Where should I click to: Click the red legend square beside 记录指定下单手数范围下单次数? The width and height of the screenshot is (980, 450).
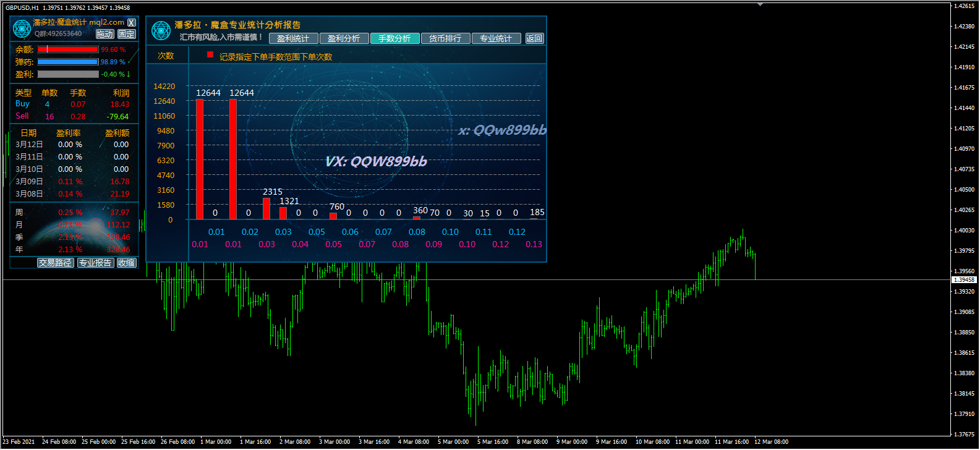coord(210,55)
